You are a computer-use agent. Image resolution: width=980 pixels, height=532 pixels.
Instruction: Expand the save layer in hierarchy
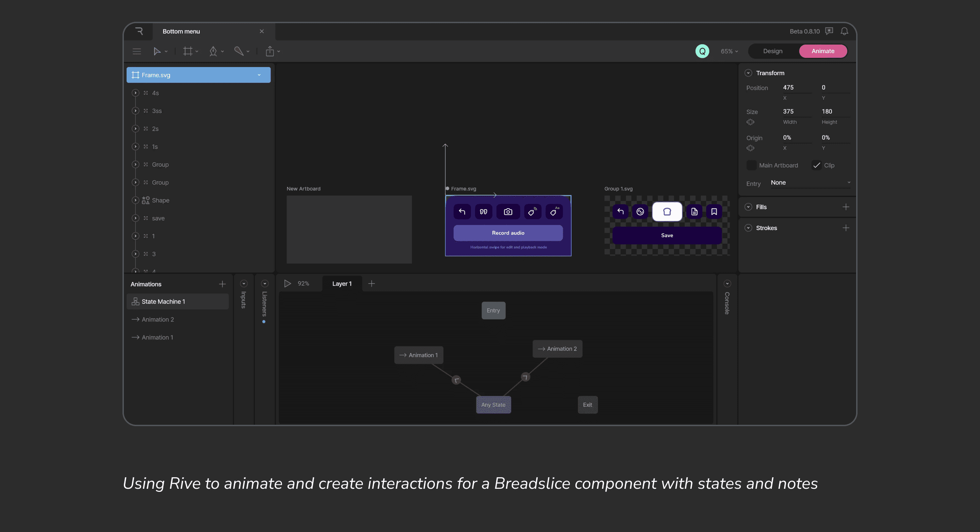tap(135, 218)
